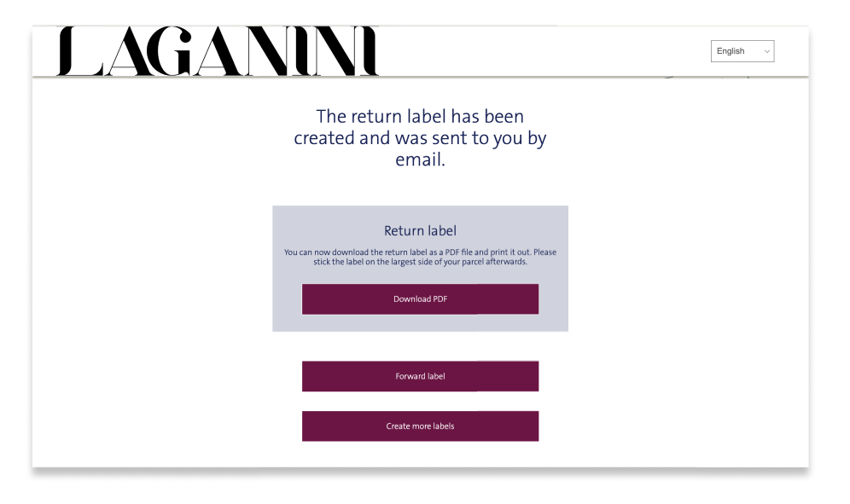Forward the return label
Viewport: 850px width, 504px height.
[420, 376]
